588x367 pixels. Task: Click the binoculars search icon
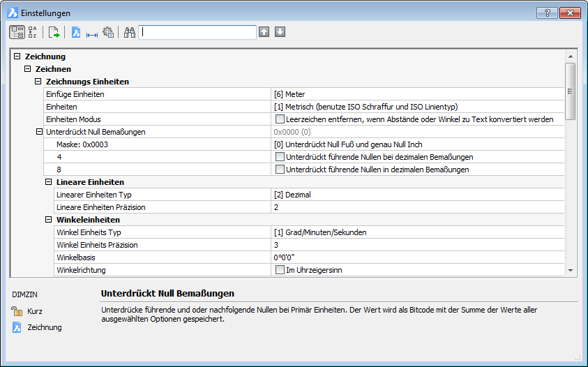tap(129, 32)
